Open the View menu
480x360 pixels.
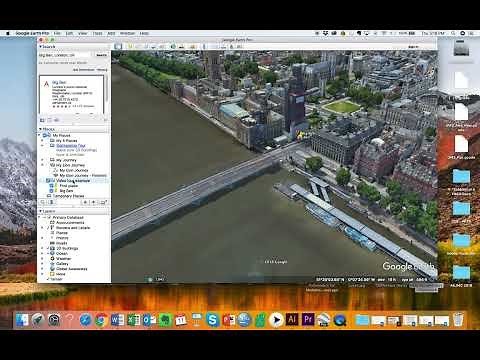[82, 33]
